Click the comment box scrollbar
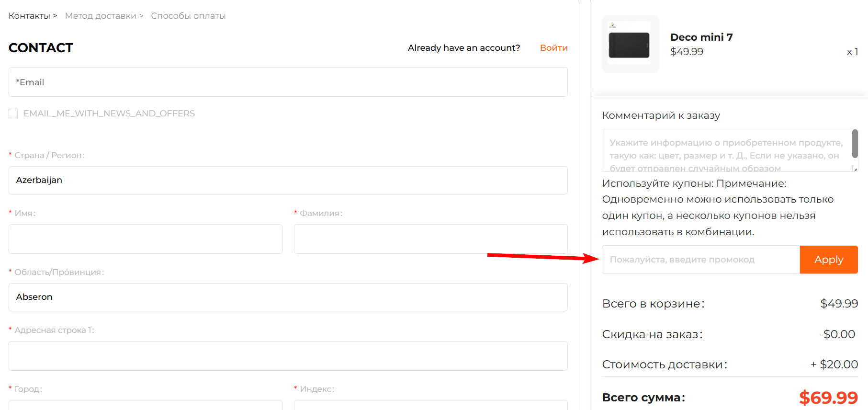 (x=855, y=144)
